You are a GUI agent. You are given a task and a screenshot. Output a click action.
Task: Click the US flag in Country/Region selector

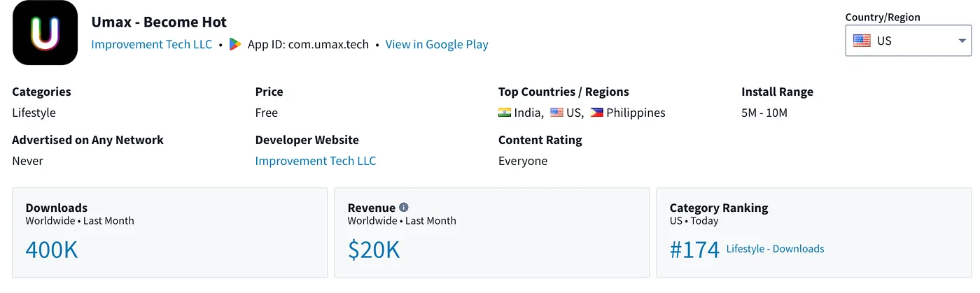[x=862, y=41]
